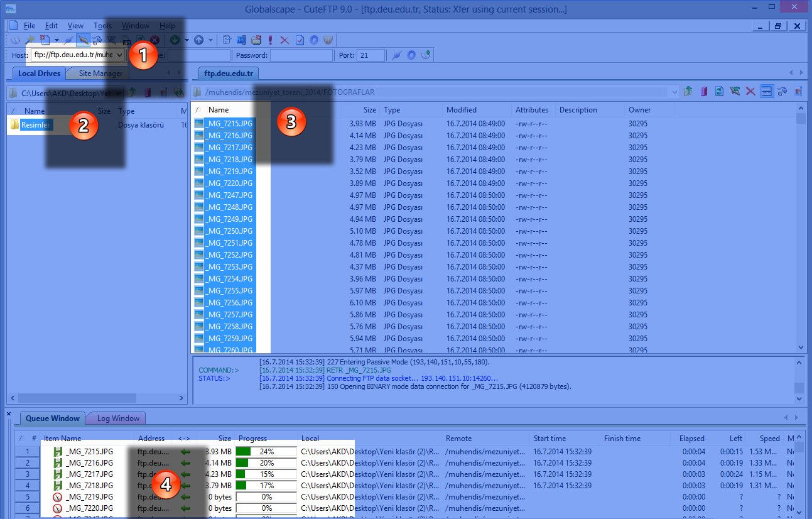Viewport: 812px width, 519px height.
Task: Select queue item _MG_7219.JPG
Action: click(x=89, y=496)
